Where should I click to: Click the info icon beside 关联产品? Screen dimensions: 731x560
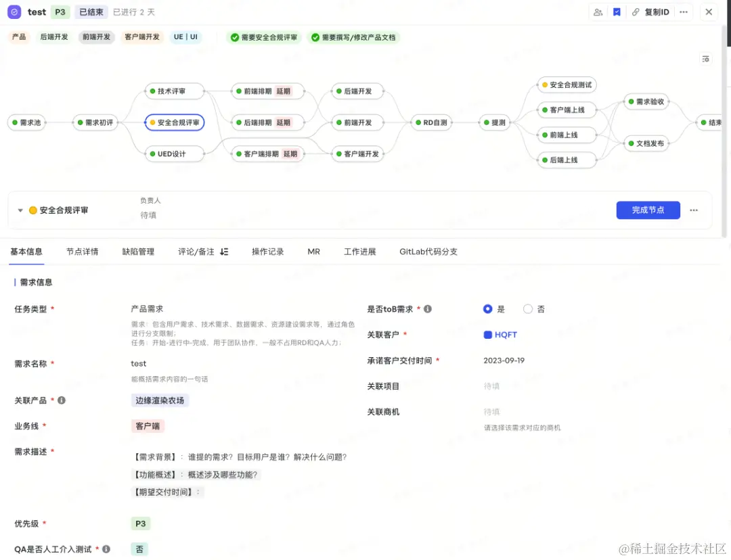pos(61,400)
